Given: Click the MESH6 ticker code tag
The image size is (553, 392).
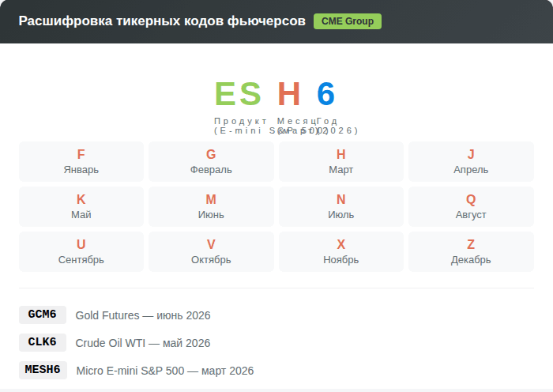Looking at the screenshot, I should pos(43,370).
